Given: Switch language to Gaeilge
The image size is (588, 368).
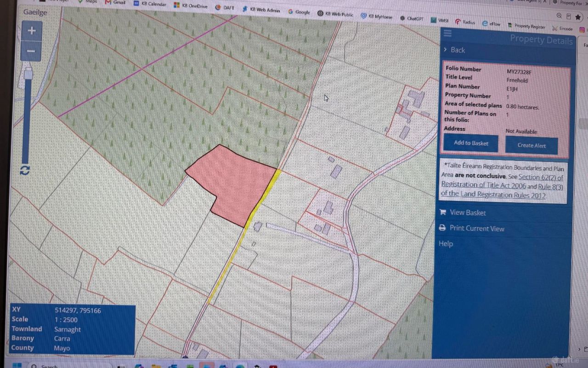Looking at the screenshot, I should 35,12.
